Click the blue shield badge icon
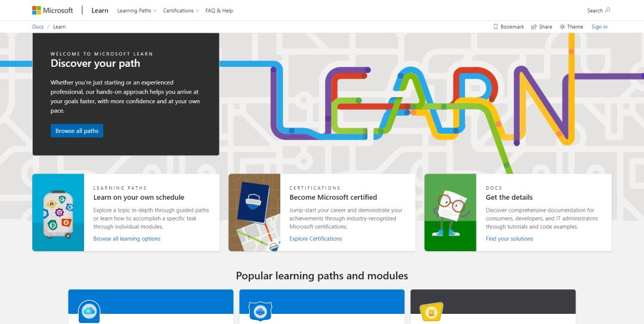Image resolution: width=644 pixels, height=324 pixels. pyautogui.click(x=261, y=311)
